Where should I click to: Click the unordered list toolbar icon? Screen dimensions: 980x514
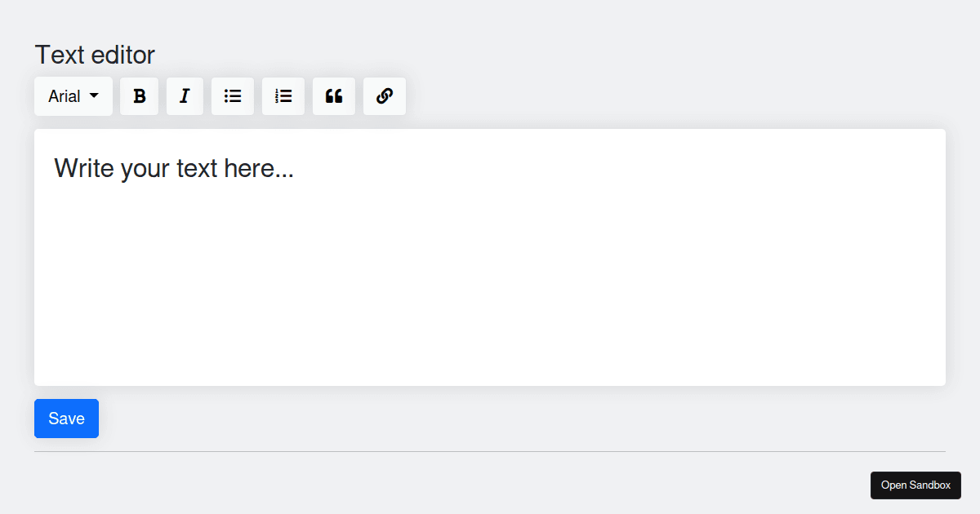(x=233, y=95)
